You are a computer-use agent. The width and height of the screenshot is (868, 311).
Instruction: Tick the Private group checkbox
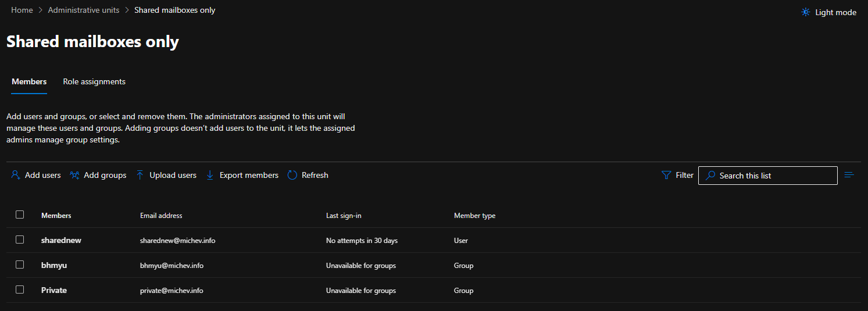pyautogui.click(x=20, y=289)
